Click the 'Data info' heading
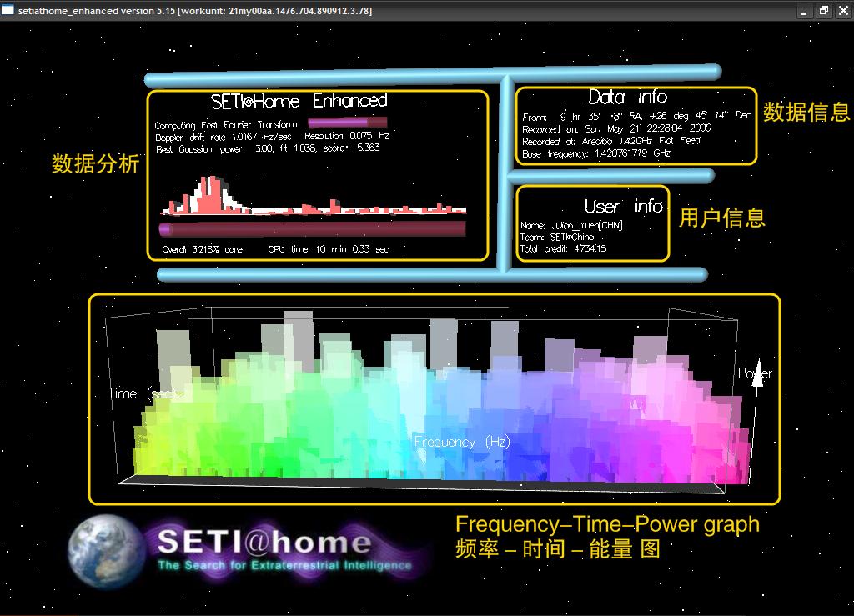 click(x=627, y=97)
